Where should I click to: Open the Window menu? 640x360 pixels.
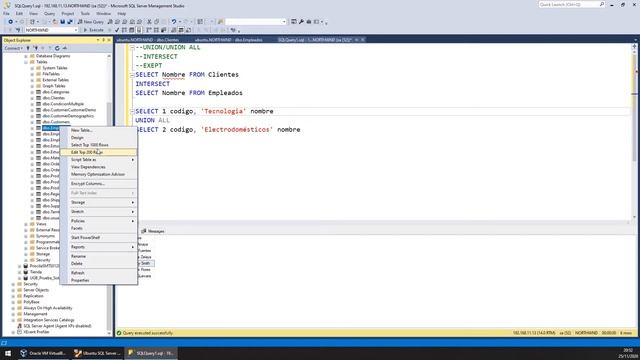point(104,13)
